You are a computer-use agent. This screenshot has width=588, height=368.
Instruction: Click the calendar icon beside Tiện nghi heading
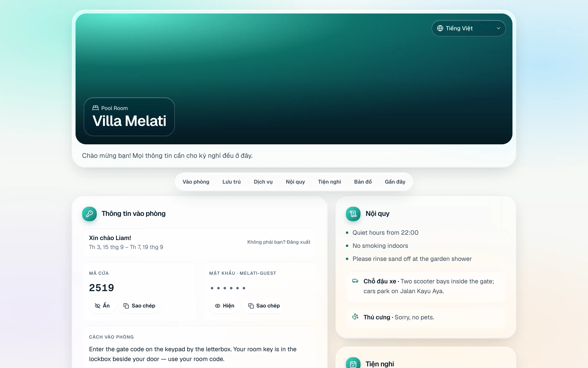tap(353, 364)
